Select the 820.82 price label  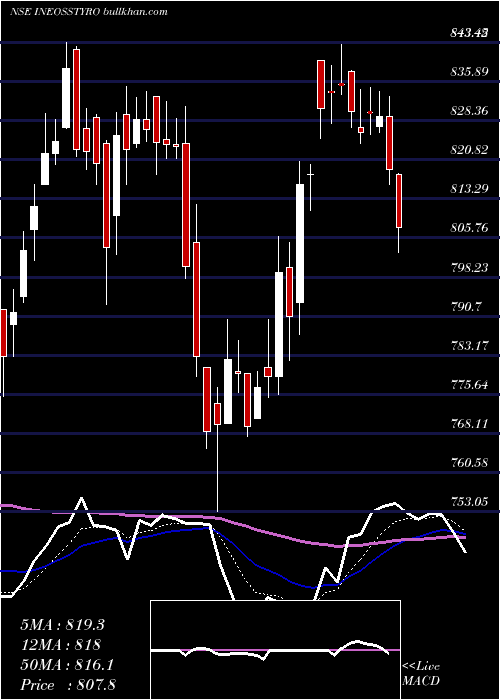tap(467, 150)
